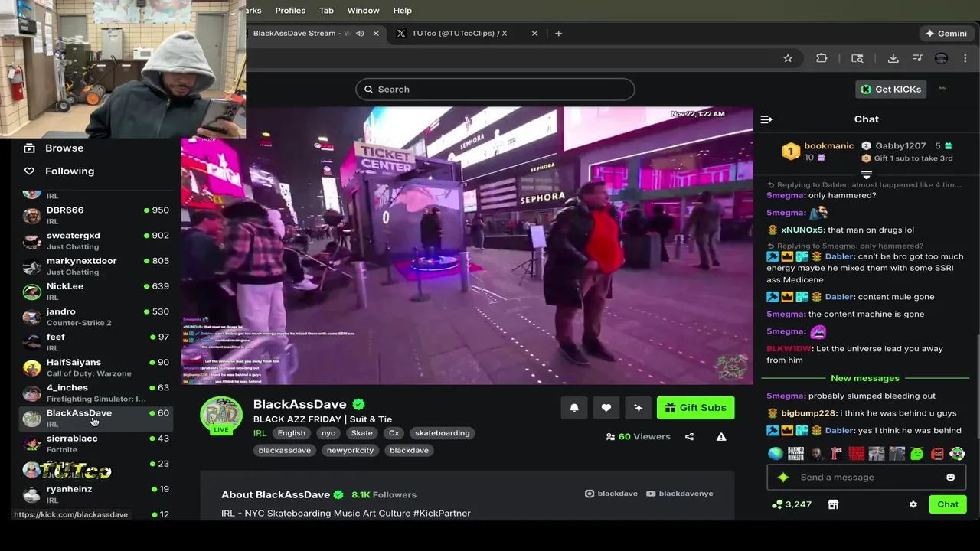980x551 pixels.
Task: Jump to New messages in chat
Action: [x=865, y=378]
